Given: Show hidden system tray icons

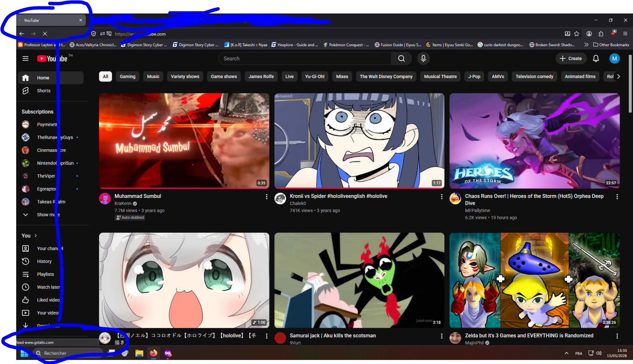Looking at the screenshot, I should 566,353.
